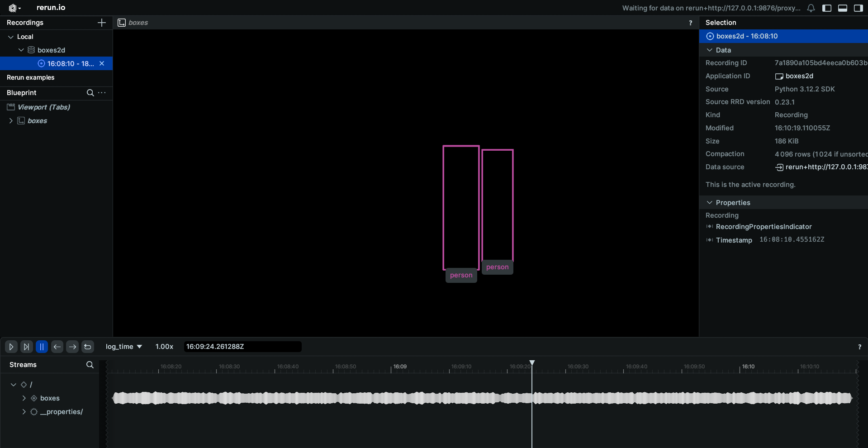Viewport: 868px width, 448px height.
Task: Step forward one frame with right arrow
Action: click(x=72, y=347)
